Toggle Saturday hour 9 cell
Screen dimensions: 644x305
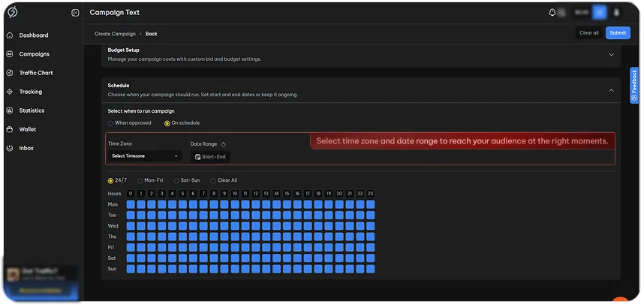[x=224, y=258]
